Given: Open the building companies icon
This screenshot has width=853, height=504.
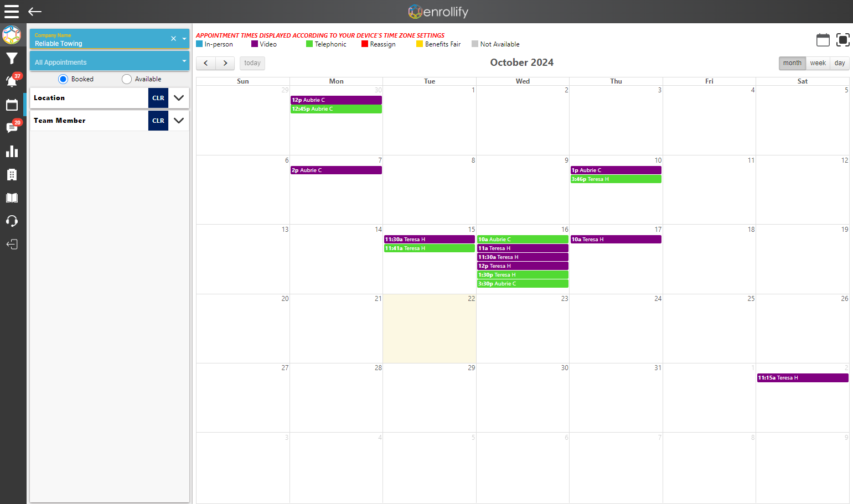Looking at the screenshot, I should (x=12, y=174).
